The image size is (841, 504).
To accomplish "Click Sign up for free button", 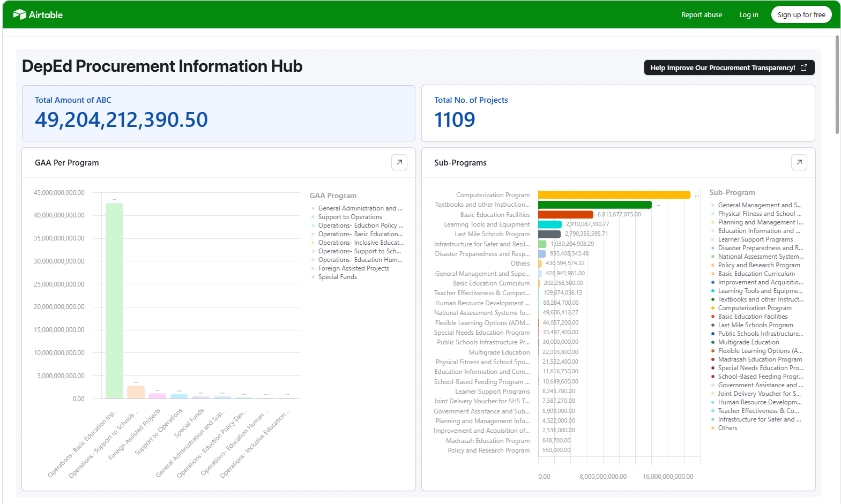I will click(801, 15).
